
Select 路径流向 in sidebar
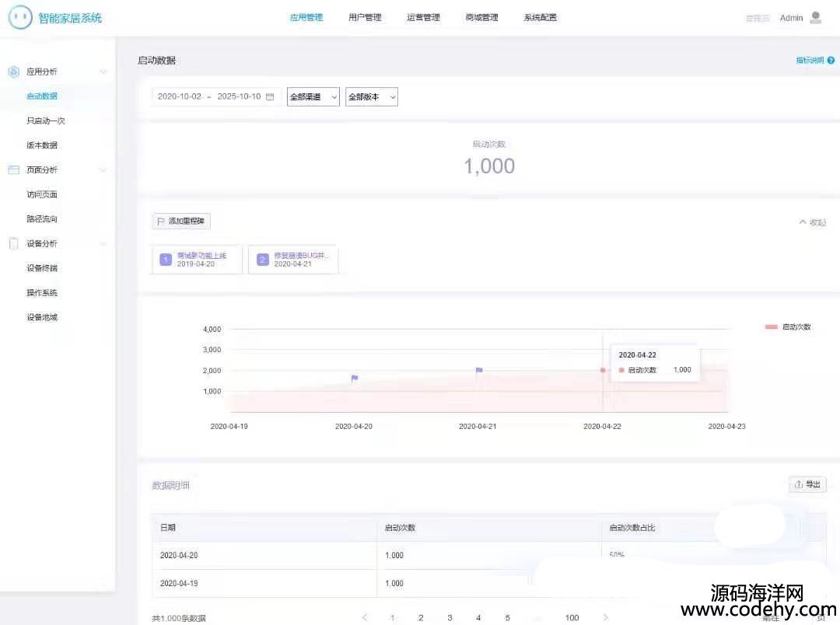tap(42, 219)
